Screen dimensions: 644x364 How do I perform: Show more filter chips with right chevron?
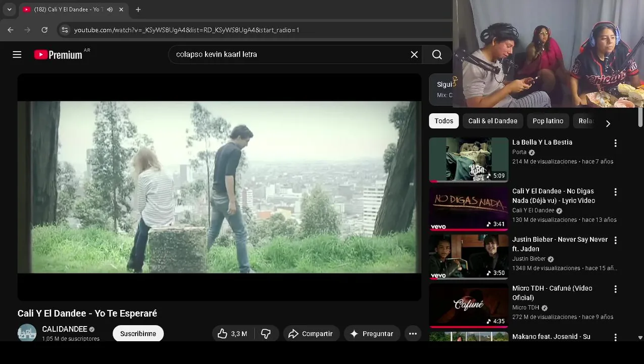coord(608,123)
